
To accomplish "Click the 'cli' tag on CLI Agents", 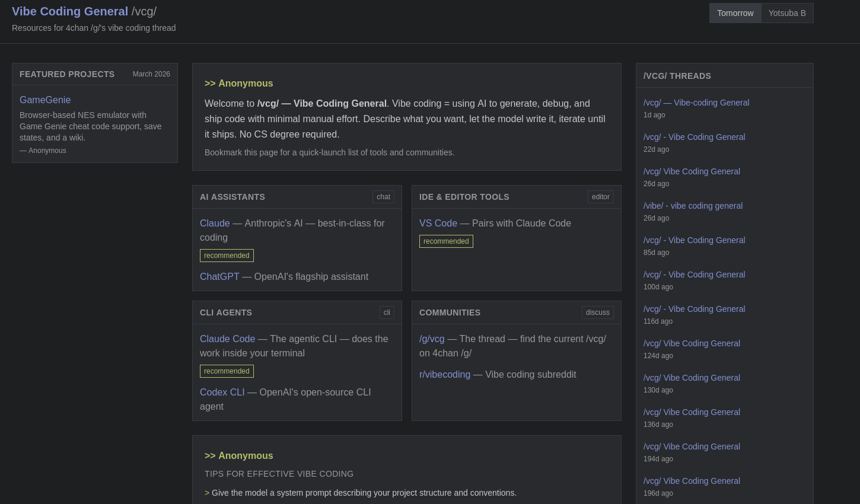I will (x=387, y=312).
